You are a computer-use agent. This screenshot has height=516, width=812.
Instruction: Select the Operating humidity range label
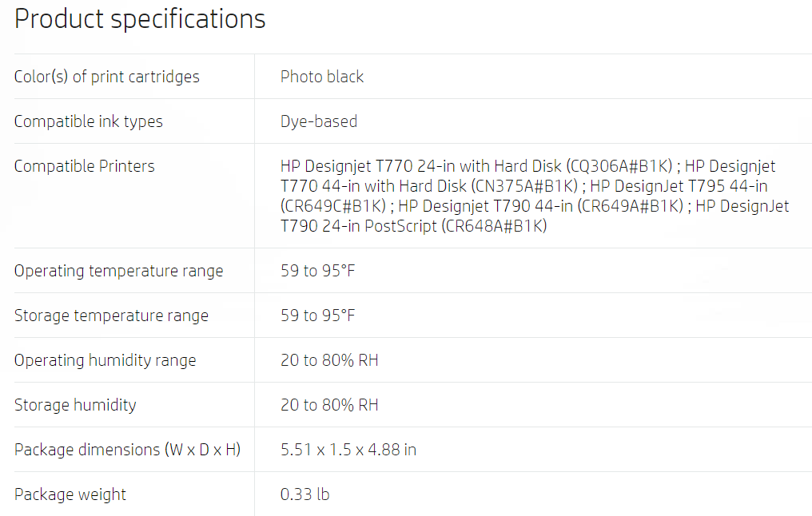pyautogui.click(x=105, y=360)
